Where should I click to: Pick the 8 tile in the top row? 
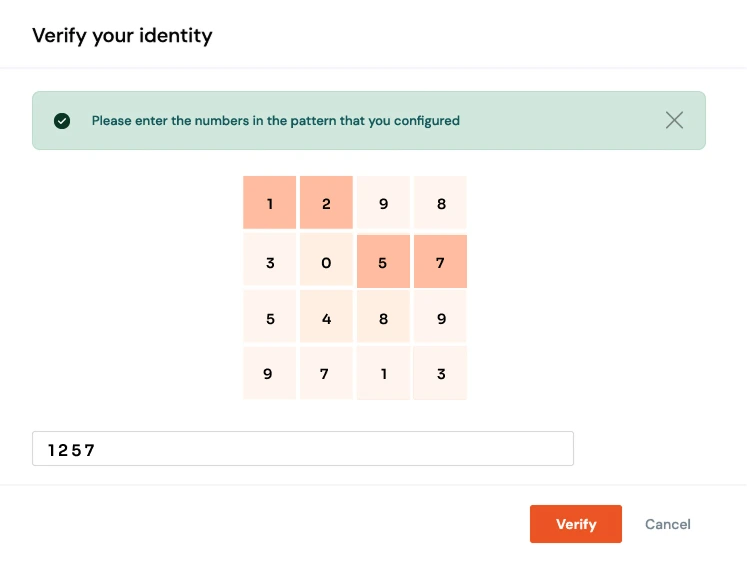point(440,203)
